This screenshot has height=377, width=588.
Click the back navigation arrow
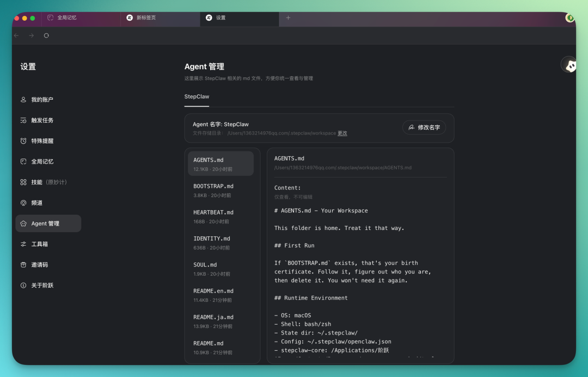16,35
